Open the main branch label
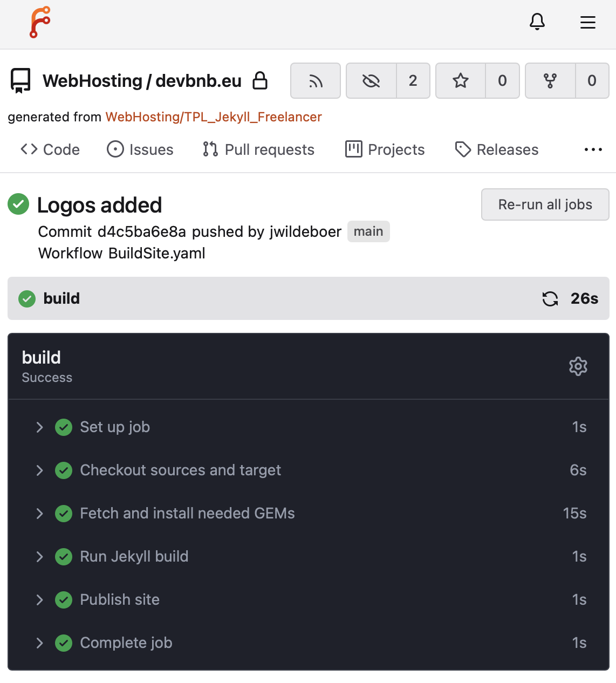This screenshot has height=683, width=616. tap(368, 231)
